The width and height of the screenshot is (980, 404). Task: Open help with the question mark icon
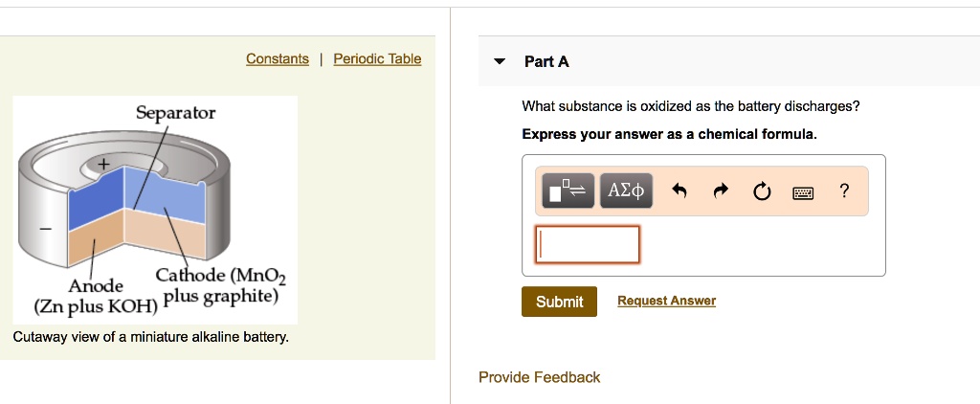click(843, 191)
